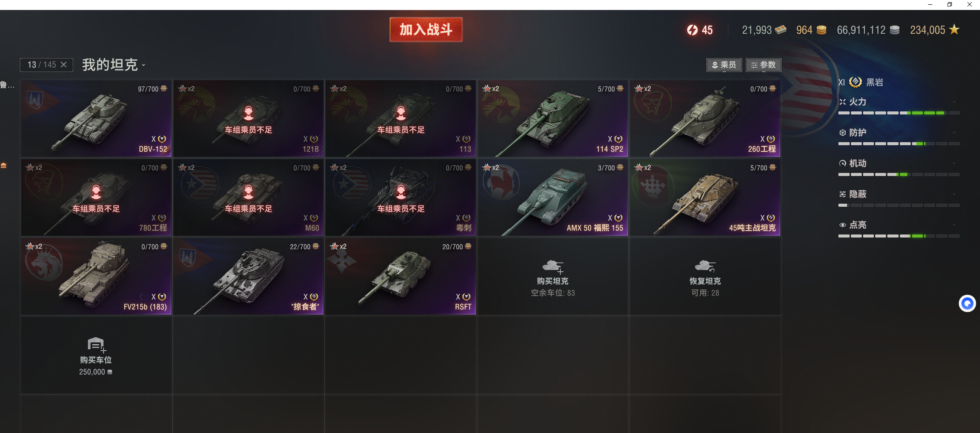Expand the firepower 火力 parameter section
This screenshot has height=433, width=980.
954,102
